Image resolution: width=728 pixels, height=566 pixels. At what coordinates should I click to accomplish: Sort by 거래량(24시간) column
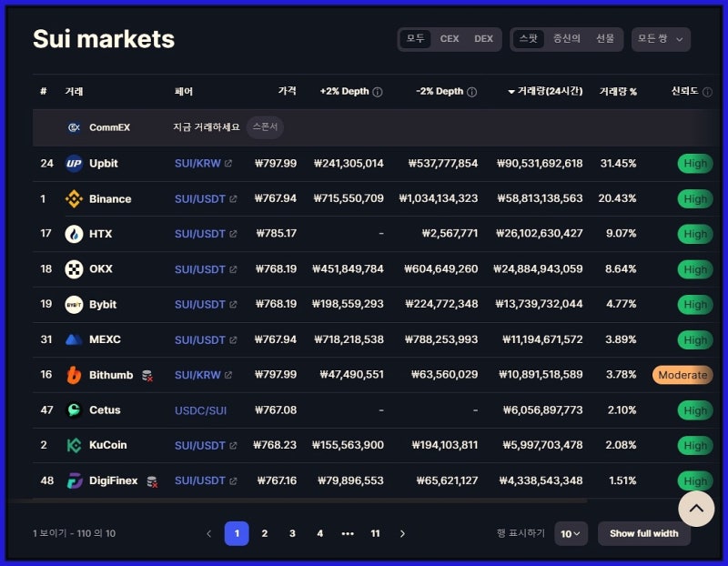pyautogui.click(x=545, y=91)
